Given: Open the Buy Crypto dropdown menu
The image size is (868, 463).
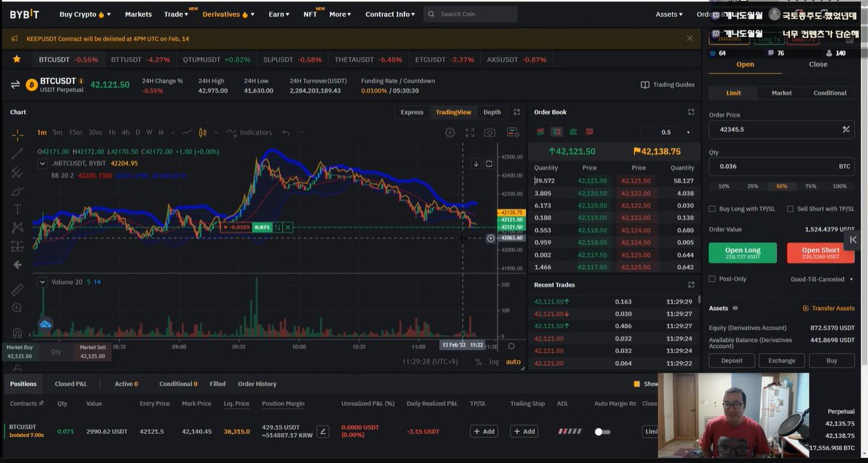Looking at the screenshot, I should click(86, 14).
